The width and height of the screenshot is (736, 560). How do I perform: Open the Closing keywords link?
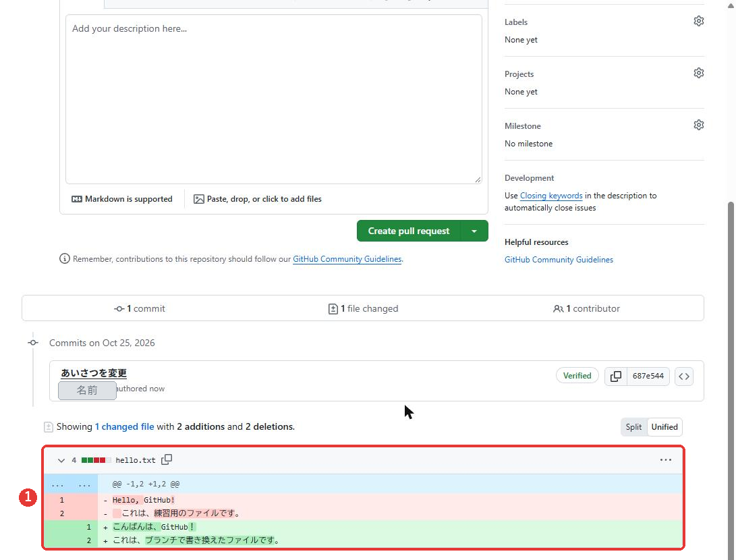[551, 196]
